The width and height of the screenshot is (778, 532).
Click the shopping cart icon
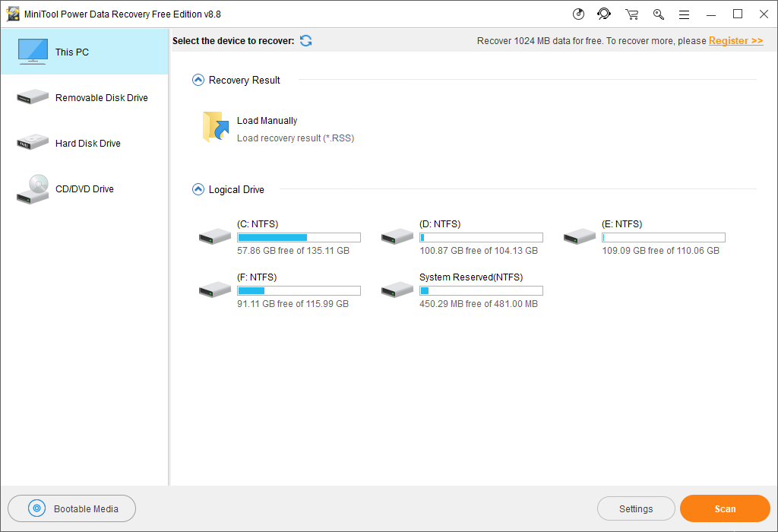(631, 14)
